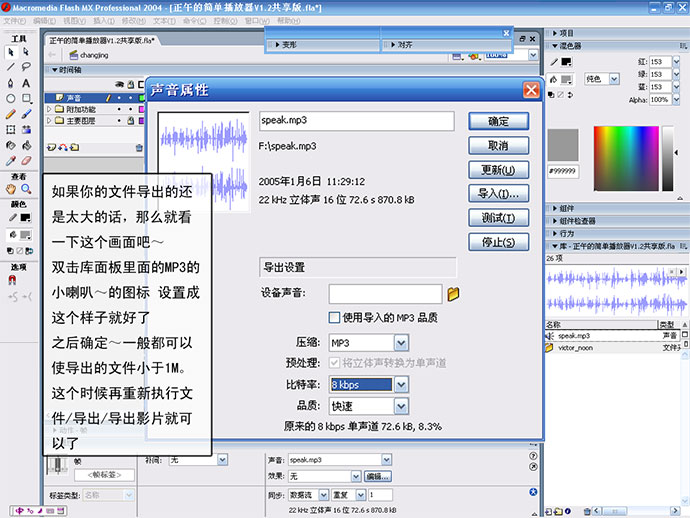Image resolution: width=690 pixels, height=518 pixels.
Task: Select the Oval tool
Action: (x=11, y=99)
